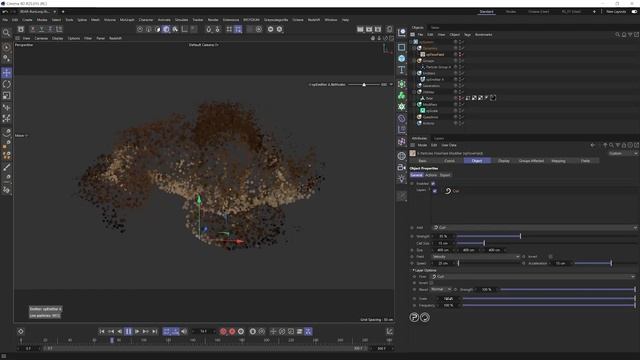Switch to the Mapping tab

tap(558, 161)
